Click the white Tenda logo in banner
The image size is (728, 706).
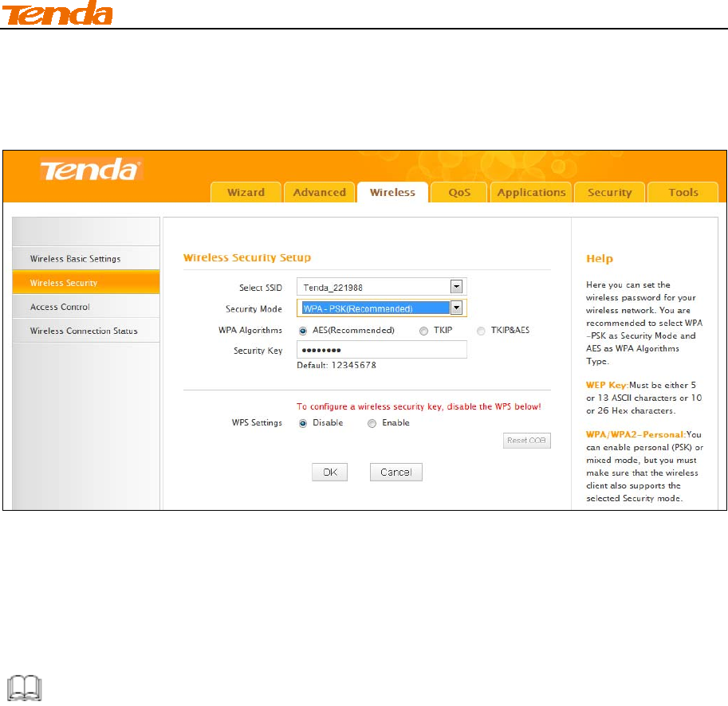click(91, 169)
